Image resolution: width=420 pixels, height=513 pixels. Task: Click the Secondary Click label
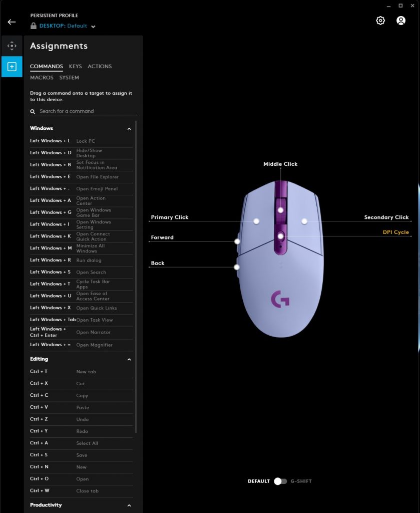pyautogui.click(x=386, y=217)
